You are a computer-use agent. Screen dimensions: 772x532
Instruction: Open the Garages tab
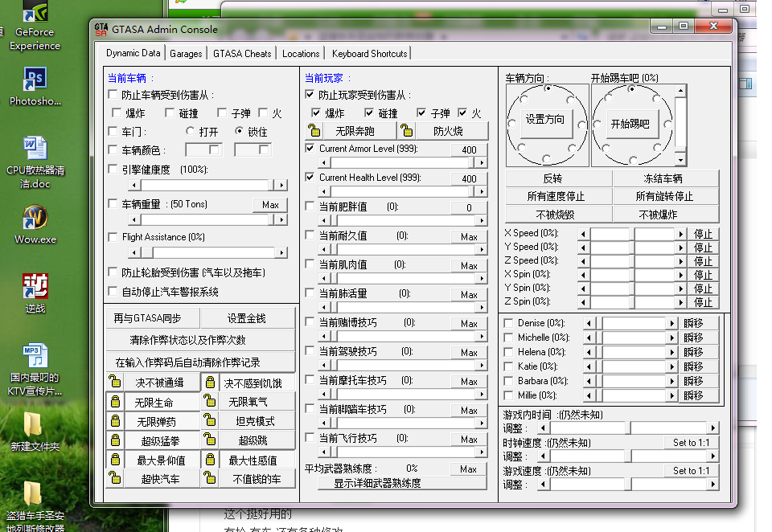pos(186,54)
